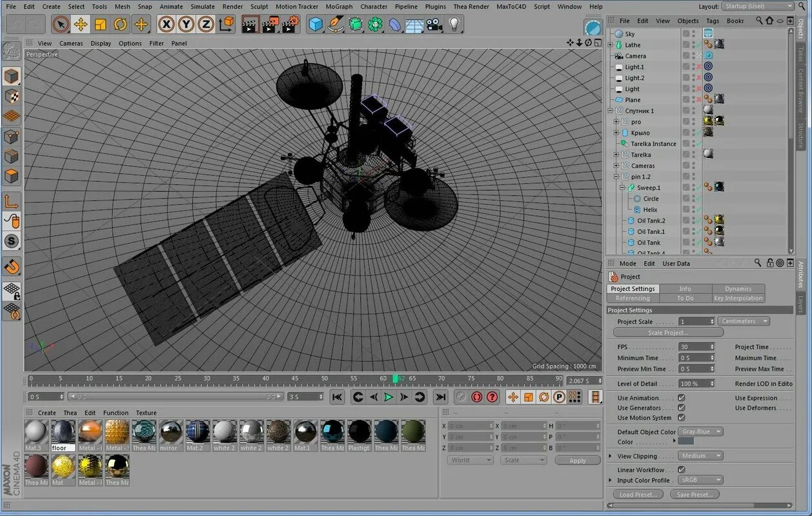Render the active view clapperboard
This screenshot has width=812, height=516.
coord(250,25)
